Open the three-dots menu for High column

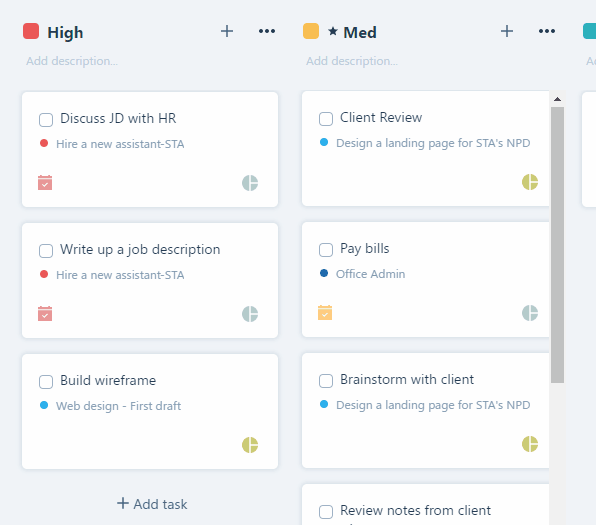[267, 31]
